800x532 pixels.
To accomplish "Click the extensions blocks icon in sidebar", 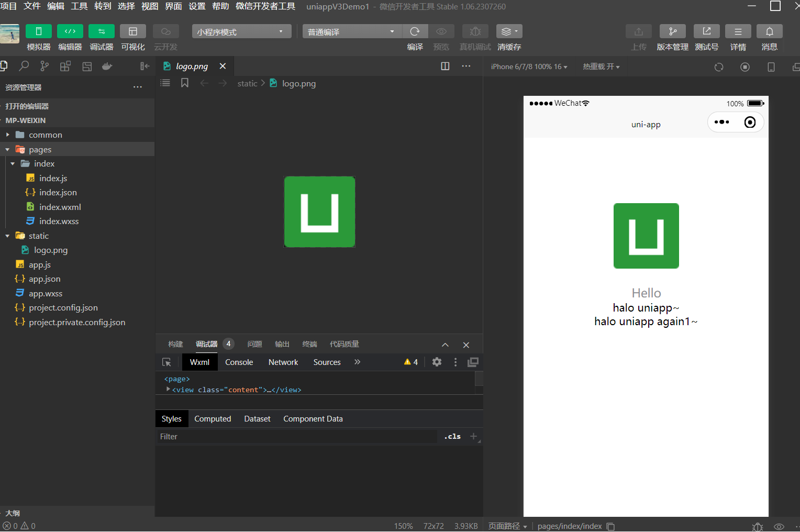I will [x=65, y=66].
